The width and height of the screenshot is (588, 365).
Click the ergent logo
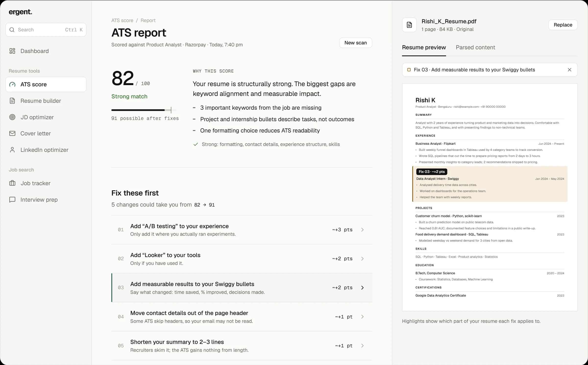(x=20, y=12)
